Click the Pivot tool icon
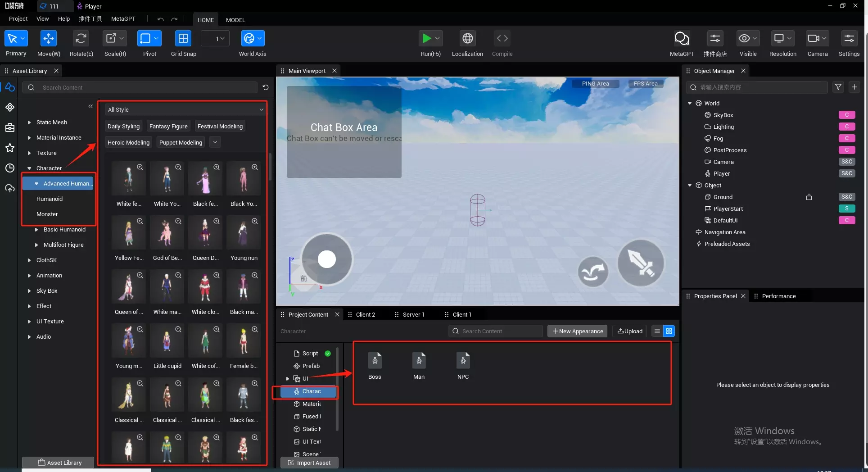 (x=149, y=39)
